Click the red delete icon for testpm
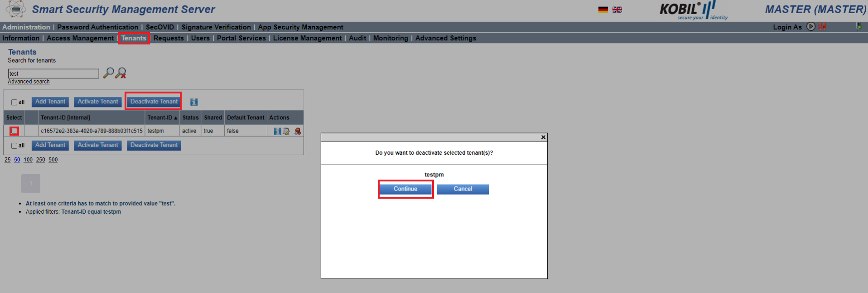This screenshot has width=868, height=293. (x=298, y=131)
